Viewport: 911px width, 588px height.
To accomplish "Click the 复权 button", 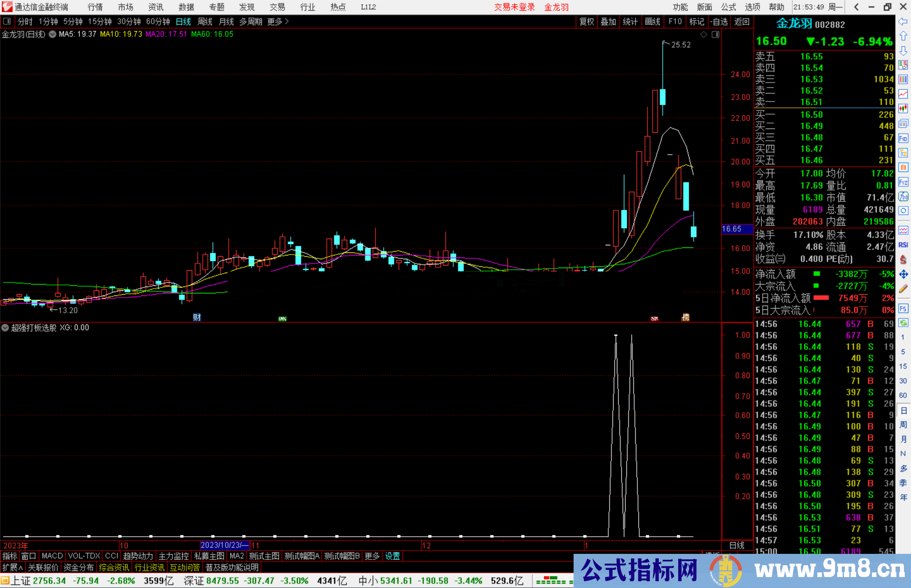I will pos(586,21).
